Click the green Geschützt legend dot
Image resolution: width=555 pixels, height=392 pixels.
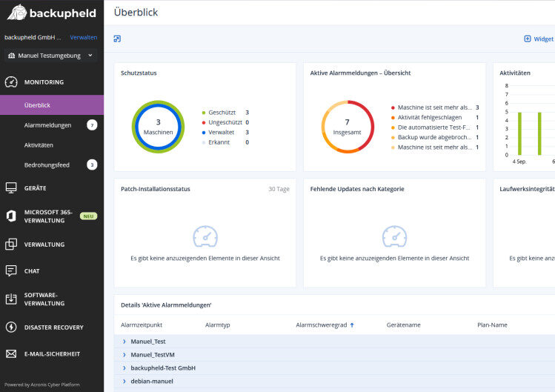[x=204, y=113]
